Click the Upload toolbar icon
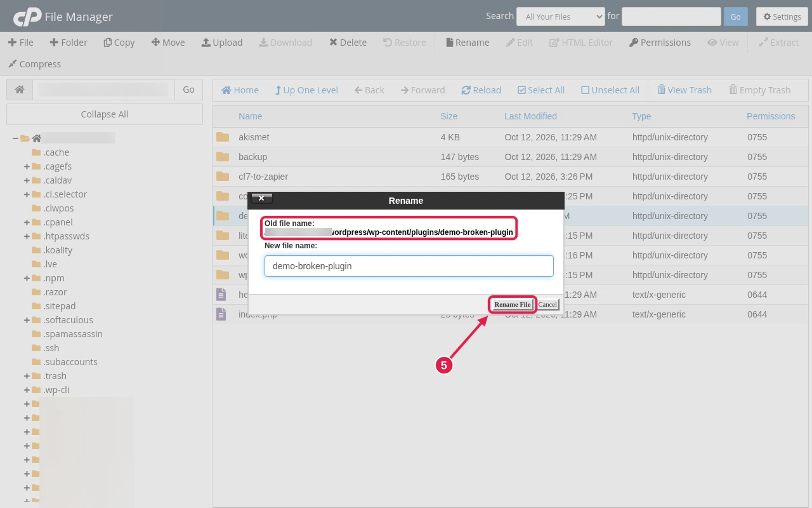This screenshot has width=812, height=508. [222, 43]
